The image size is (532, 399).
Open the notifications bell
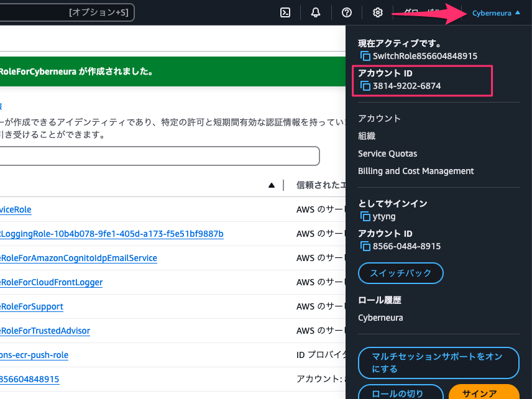coord(316,12)
